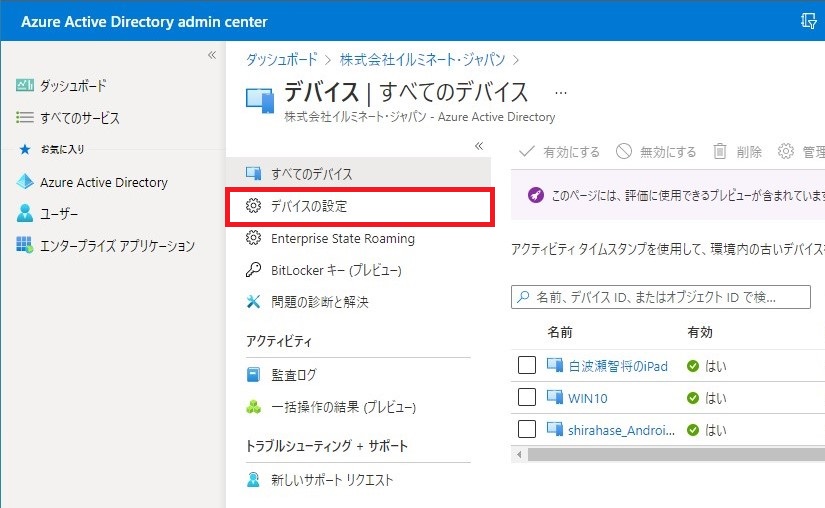Click the Azure Active Directory diamond icon
Image resolution: width=825 pixels, height=508 pixels.
pyautogui.click(x=25, y=181)
